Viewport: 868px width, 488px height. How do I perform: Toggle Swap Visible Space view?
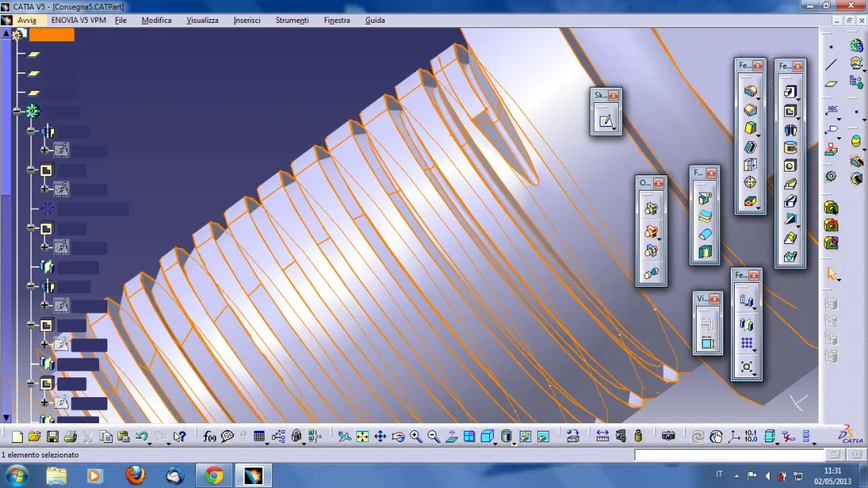543,436
